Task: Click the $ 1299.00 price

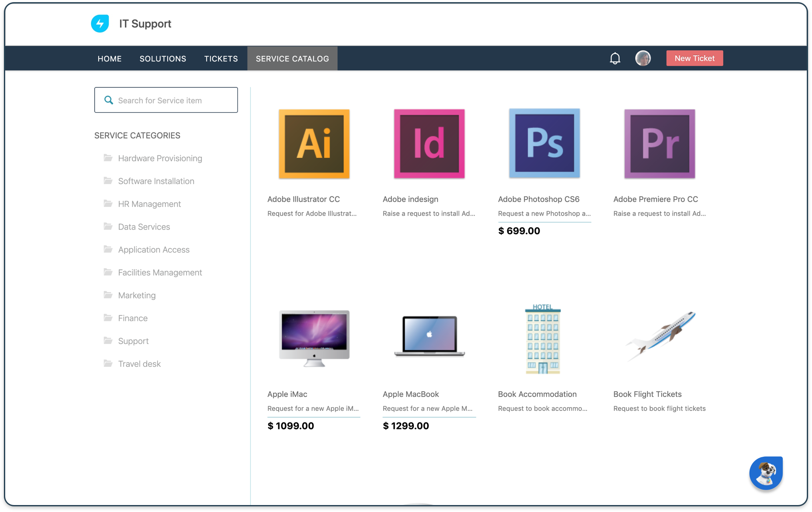Action: tap(406, 426)
